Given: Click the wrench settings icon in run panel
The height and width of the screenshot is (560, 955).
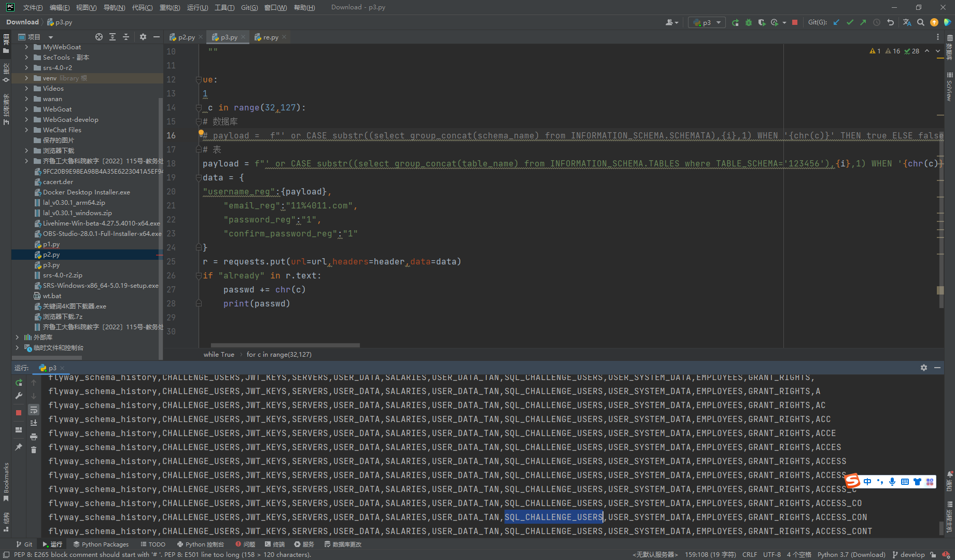Looking at the screenshot, I should click(19, 396).
